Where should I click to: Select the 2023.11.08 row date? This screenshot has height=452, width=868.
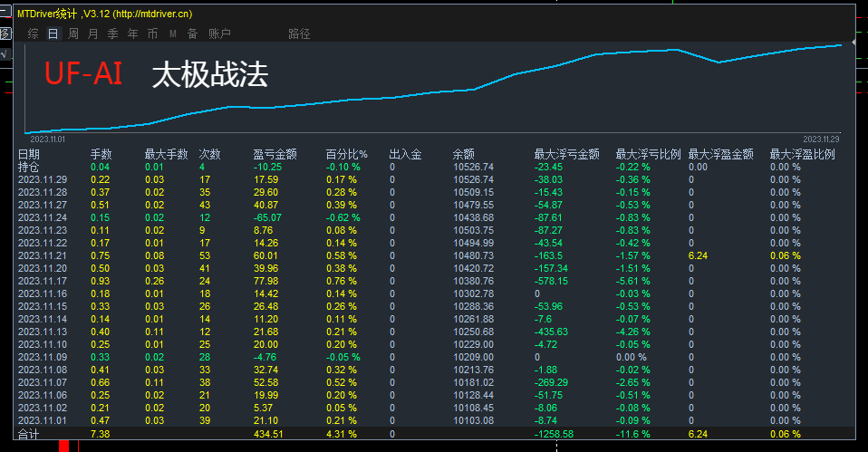click(x=43, y=370)
